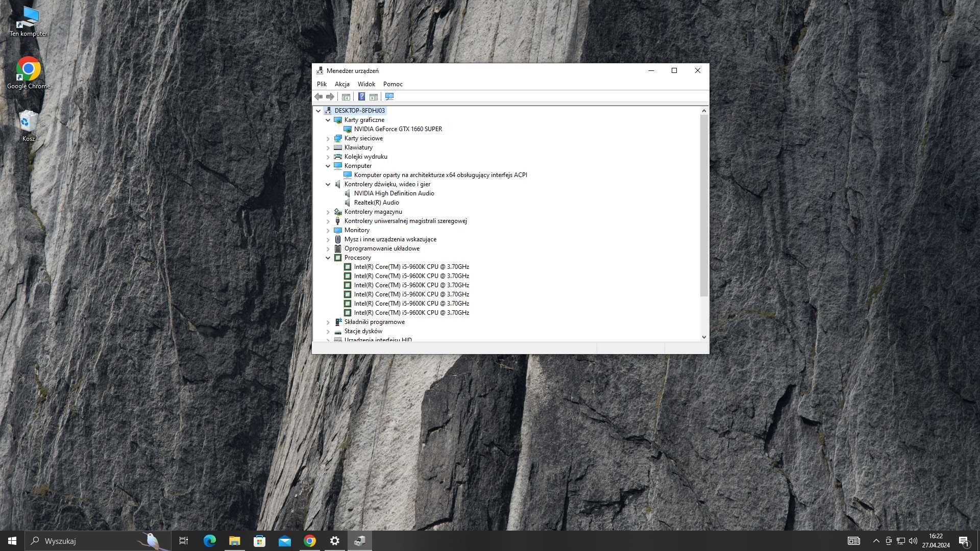Screen dimensions: 980x551
Task: Click the Wyszukaj taskbar search box
Action: [x=97, y=541]
